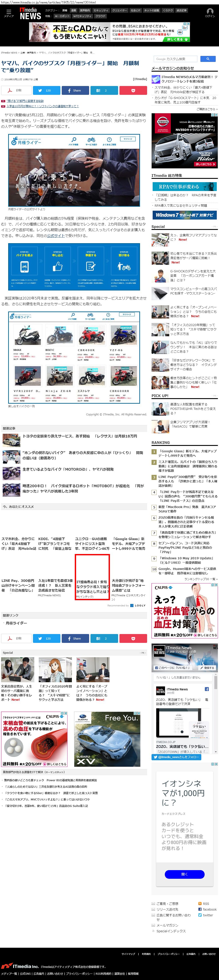Screen dimensions: 219x980
Task: Click the blue 開く button in ad
Action: [x=184, y=874]
